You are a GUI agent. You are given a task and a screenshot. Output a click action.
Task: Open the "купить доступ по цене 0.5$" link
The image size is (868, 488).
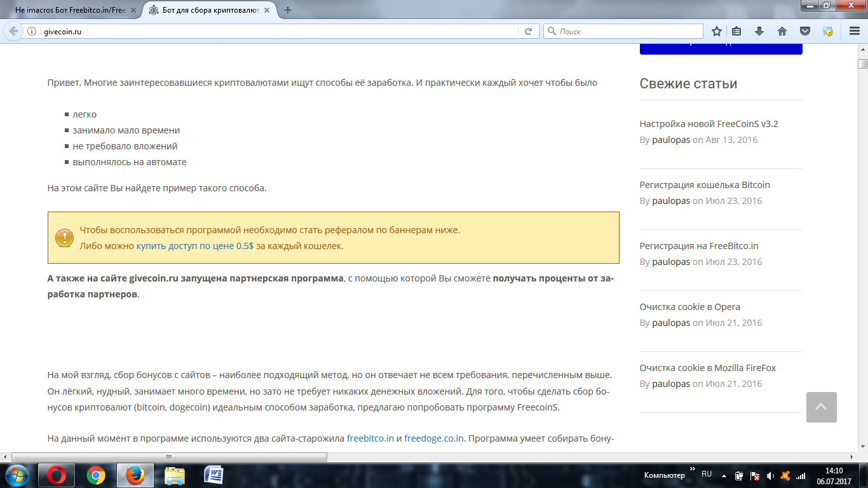(x=194, y=246)
